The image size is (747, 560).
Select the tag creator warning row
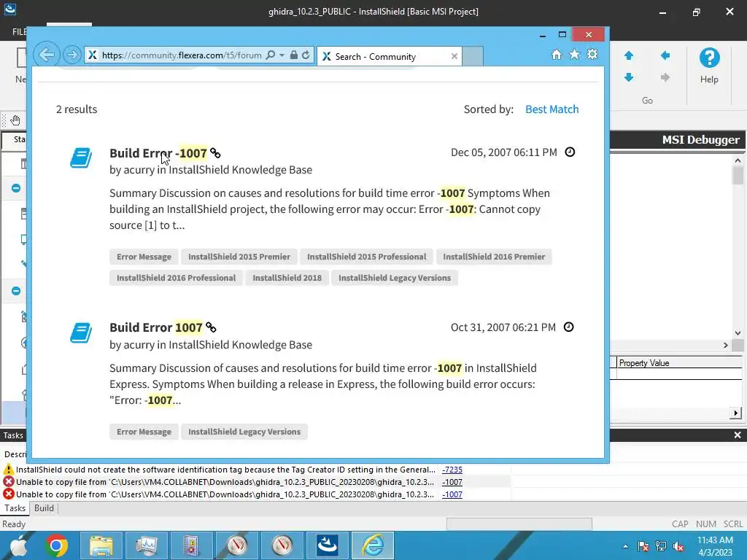(256, 470)
